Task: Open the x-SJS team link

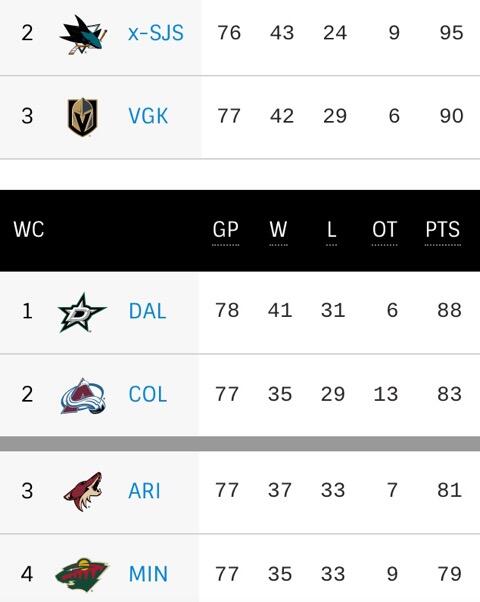Action: coord(156,33)
